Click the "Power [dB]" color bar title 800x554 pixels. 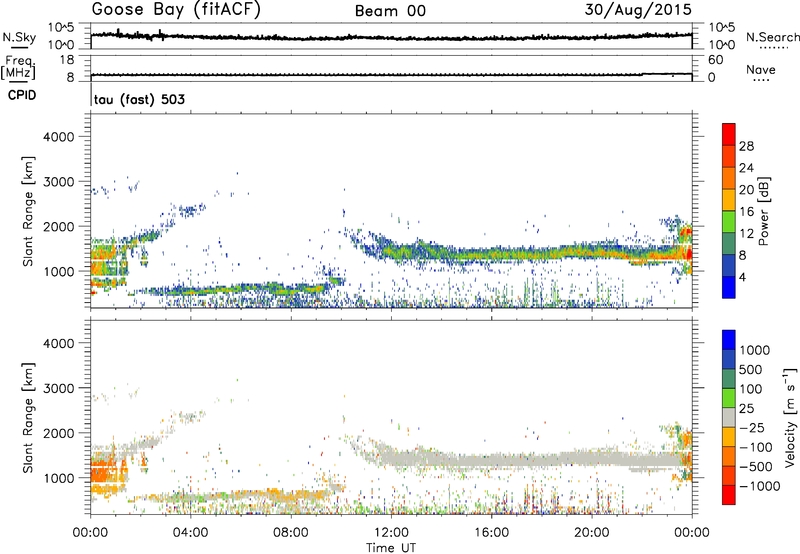coord(763,211)
